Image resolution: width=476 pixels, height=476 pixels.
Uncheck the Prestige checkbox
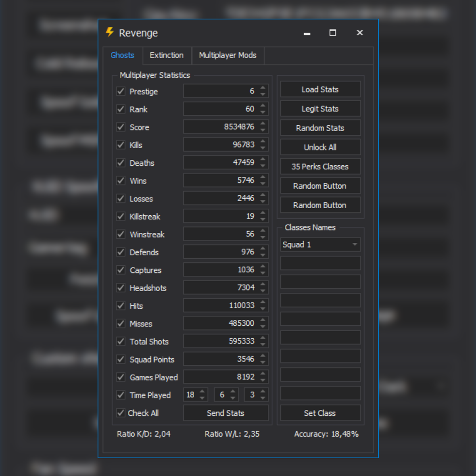tap(121, 91)
